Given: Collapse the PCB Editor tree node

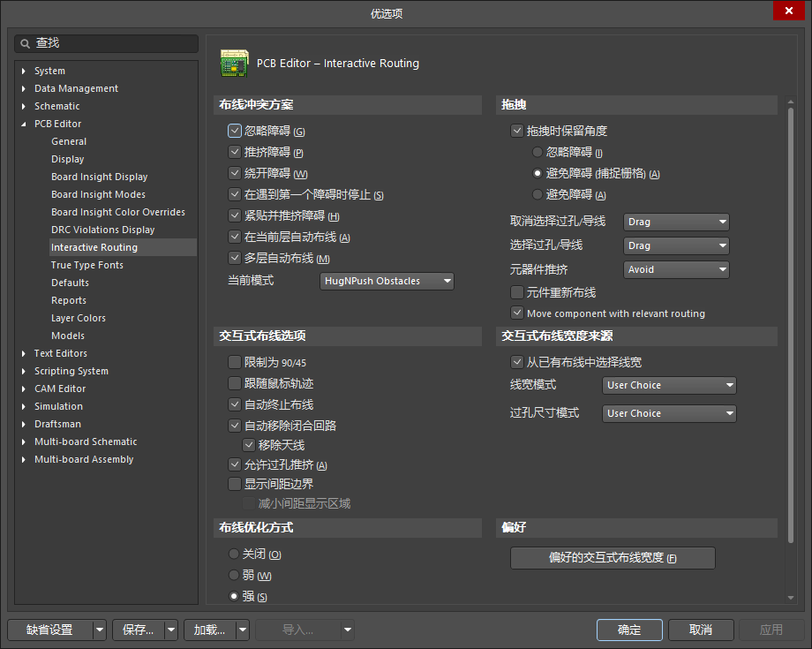Looking at the screenshot, I should [23, 124].
